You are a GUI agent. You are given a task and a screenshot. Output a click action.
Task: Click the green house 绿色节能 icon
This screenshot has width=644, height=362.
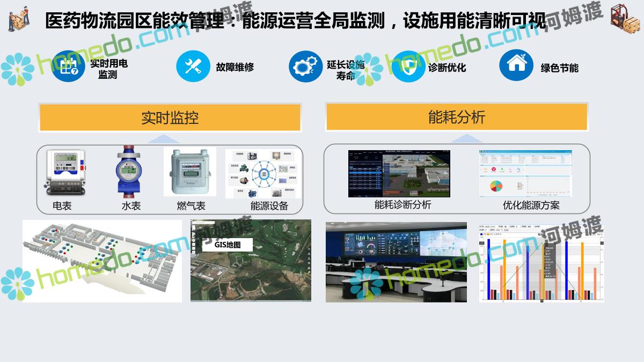(x=516, y=65)
